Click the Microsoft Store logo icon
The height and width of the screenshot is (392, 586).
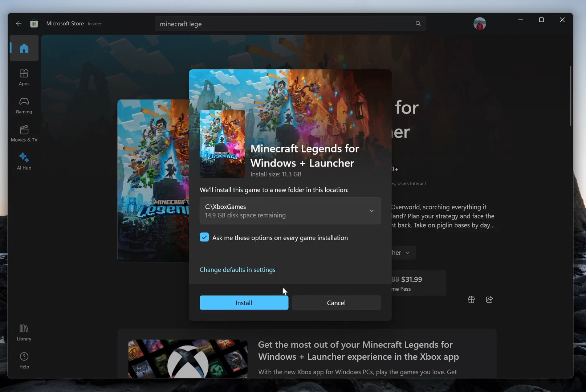coord(34,24)
